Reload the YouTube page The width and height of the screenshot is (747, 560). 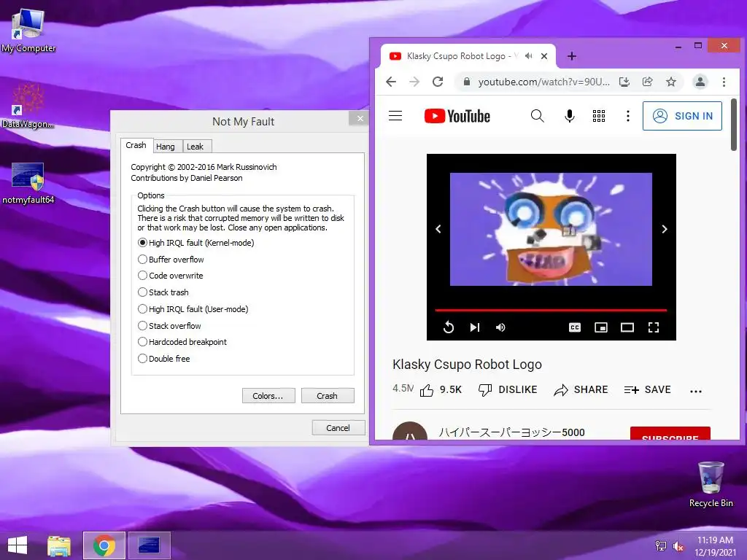438,82
